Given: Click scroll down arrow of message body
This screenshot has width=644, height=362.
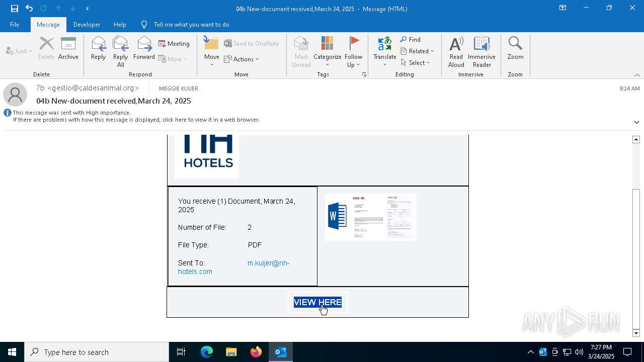Looking at the screenshot, I should click(x=636, y=333).
